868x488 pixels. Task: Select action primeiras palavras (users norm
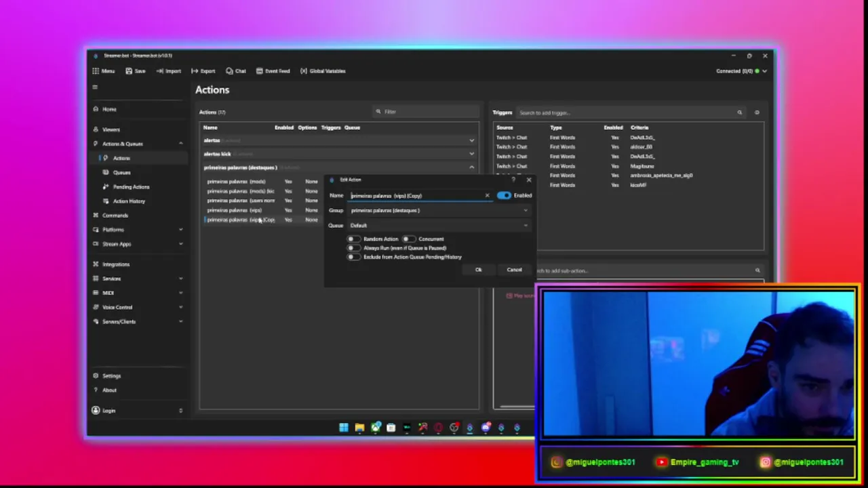pos(241,201)
